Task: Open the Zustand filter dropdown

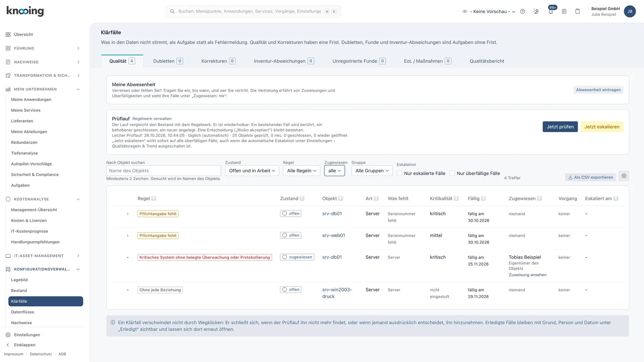Action: 252,171
